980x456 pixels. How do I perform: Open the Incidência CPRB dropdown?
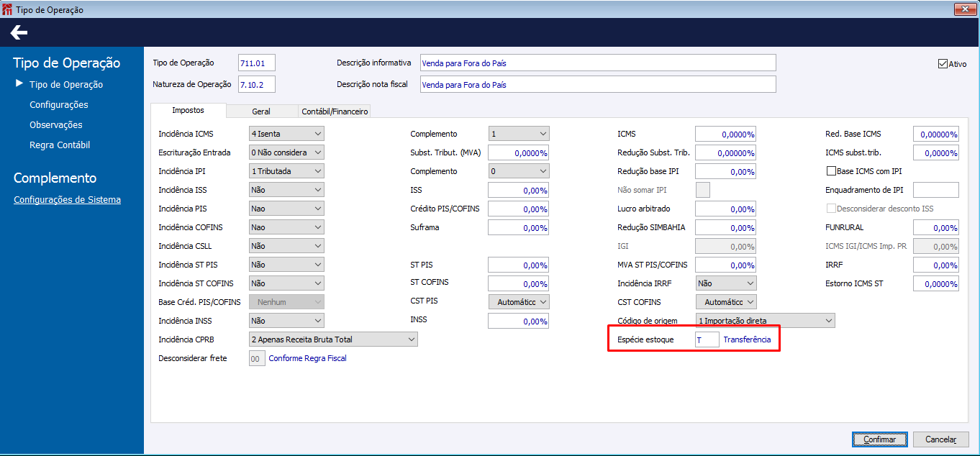(333, 339)
